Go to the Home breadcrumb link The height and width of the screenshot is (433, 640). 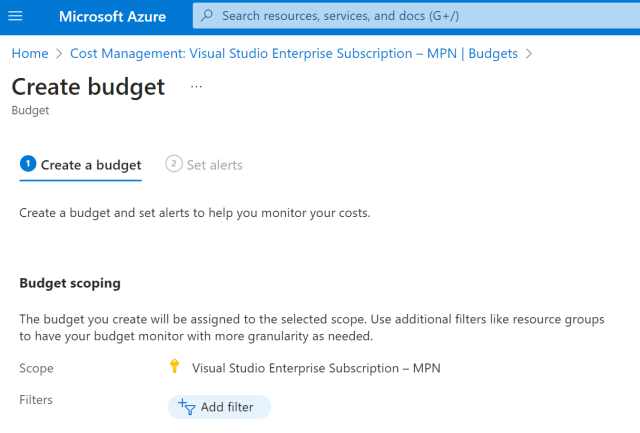click(30, 53)
